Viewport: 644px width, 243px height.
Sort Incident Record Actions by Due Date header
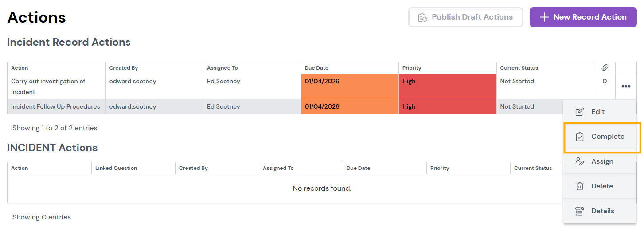[x=316, y=68]
